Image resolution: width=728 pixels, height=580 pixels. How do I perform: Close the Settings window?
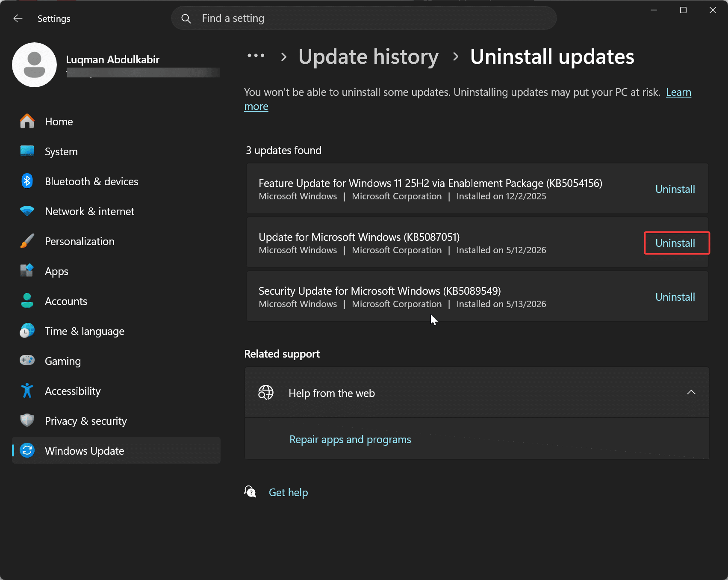[713, 10]
